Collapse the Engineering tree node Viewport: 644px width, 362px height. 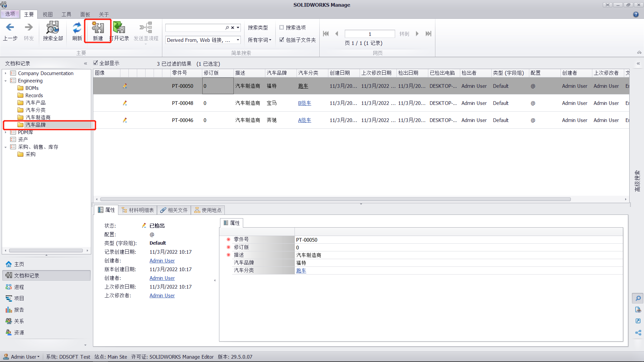click(x=5, y=81)
